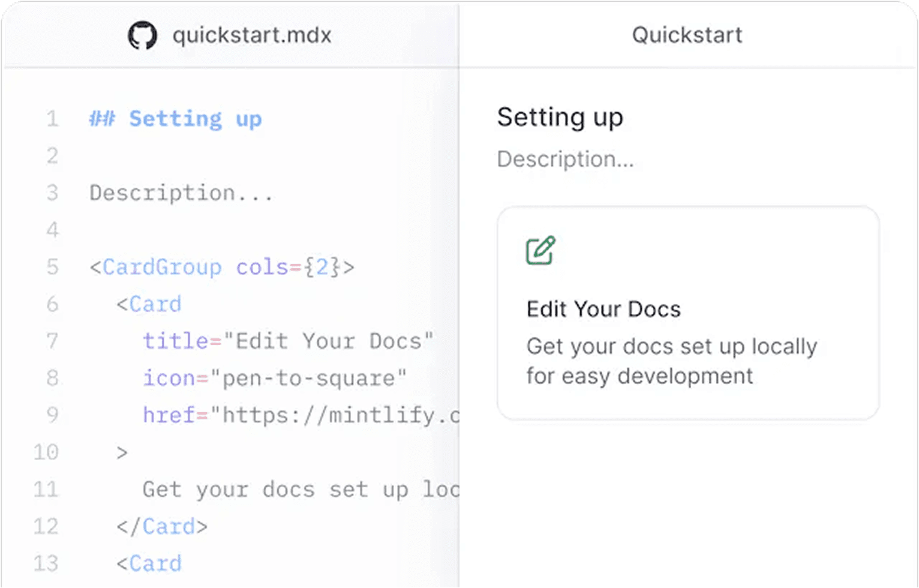Click the Description... text in the preview pane
This screenshot has height=588, width=919.
click(564, 159)
